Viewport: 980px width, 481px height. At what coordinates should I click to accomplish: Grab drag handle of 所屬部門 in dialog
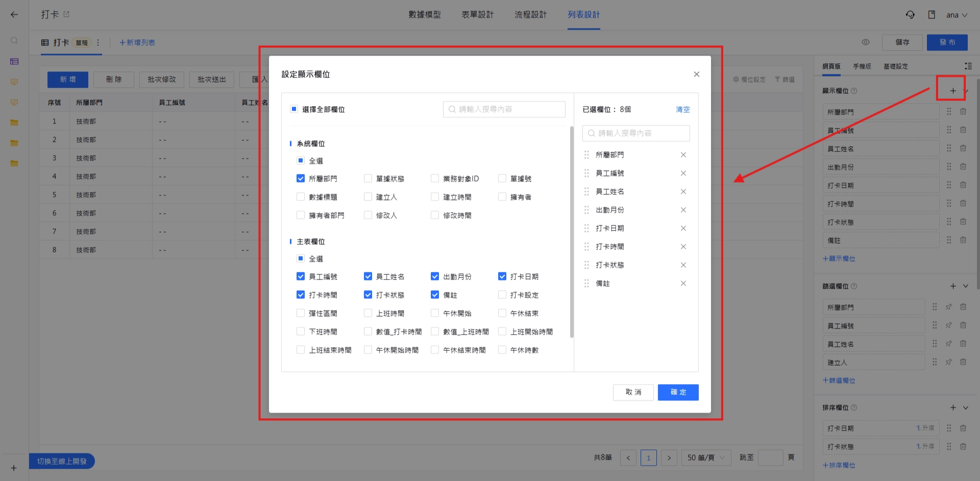pos(586,155)
